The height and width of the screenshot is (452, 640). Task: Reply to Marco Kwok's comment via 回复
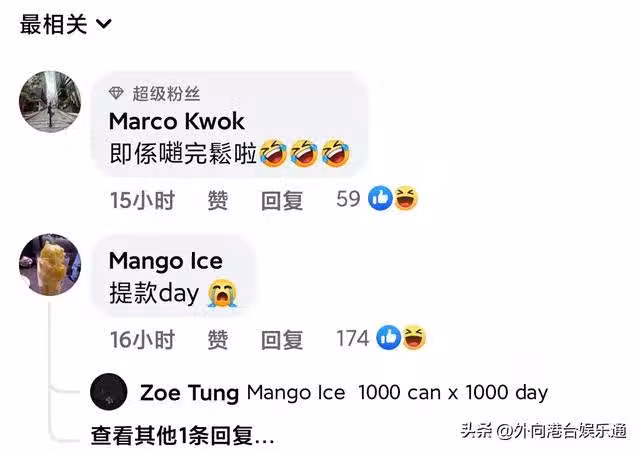pos(282,200)
